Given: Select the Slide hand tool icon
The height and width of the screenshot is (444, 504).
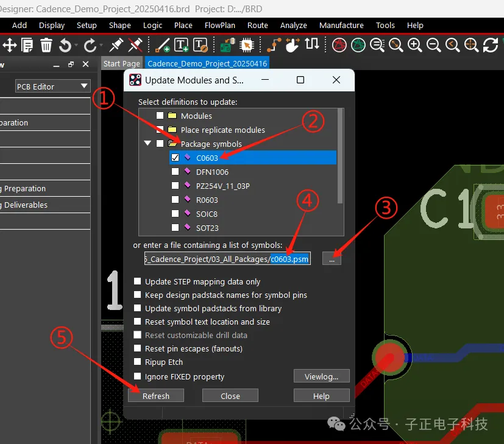Looking at the screenshot, I should pyautogui.click(x=293, y=45).
